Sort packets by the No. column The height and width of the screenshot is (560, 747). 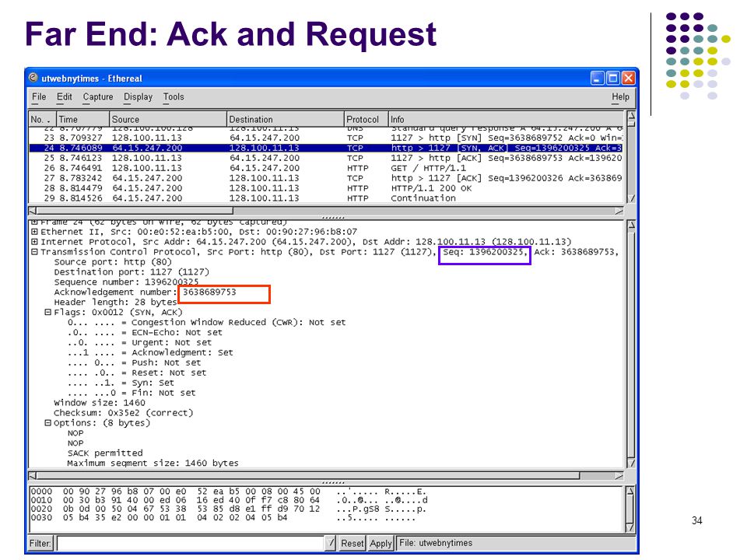42,119
